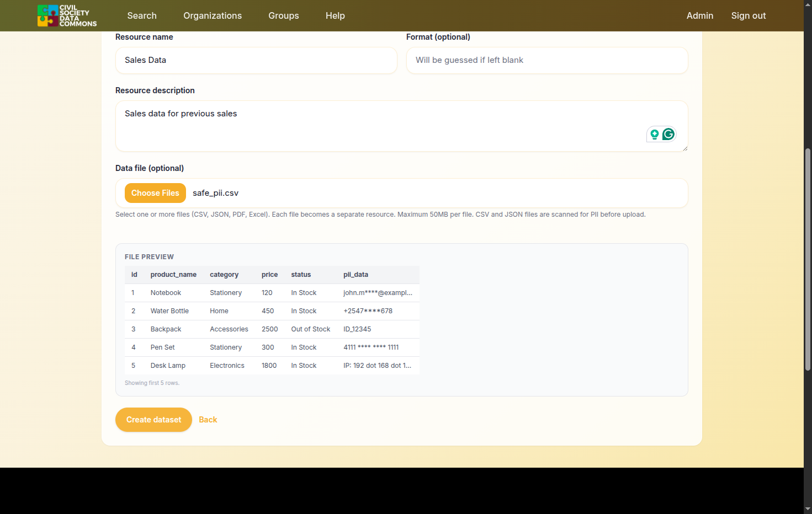The image size is (812, 514).
Task: Open the Search page
Action: 142,15
